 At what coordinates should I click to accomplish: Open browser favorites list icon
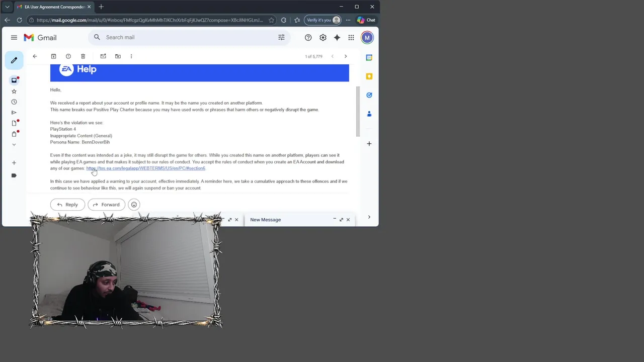tap(297, 20)
